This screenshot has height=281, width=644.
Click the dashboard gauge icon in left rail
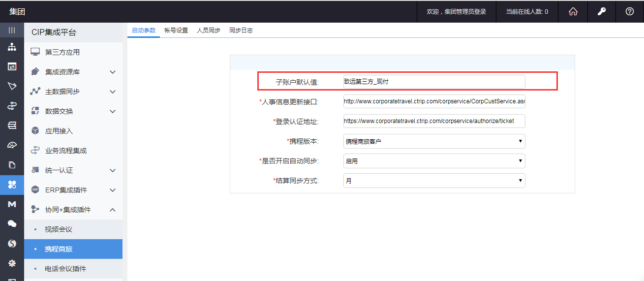(12, 145)
